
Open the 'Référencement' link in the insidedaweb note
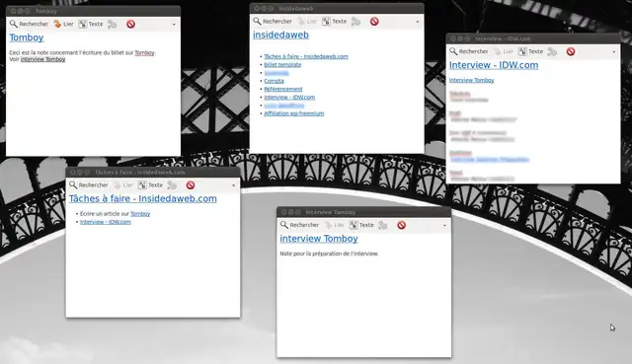283,89
